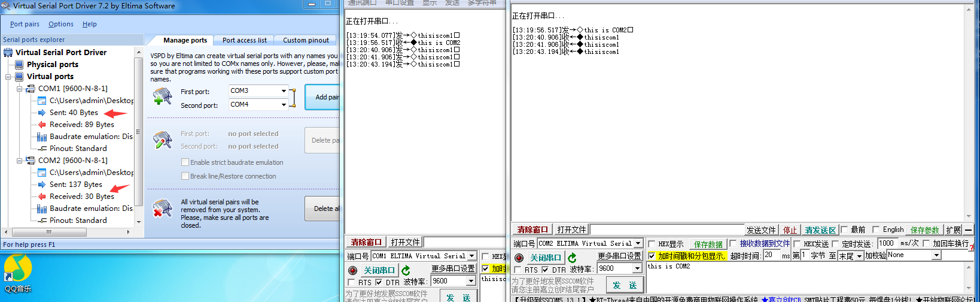Click the Physical ports computer icon
This screenshot has width=980, height=302.
tap(19, 65)
